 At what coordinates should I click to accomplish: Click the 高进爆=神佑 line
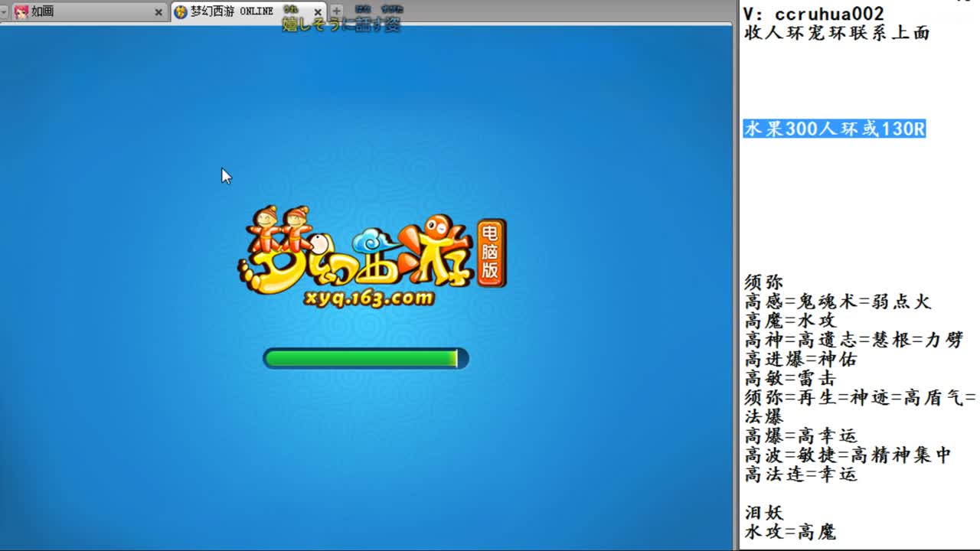(x=801, y=359)
